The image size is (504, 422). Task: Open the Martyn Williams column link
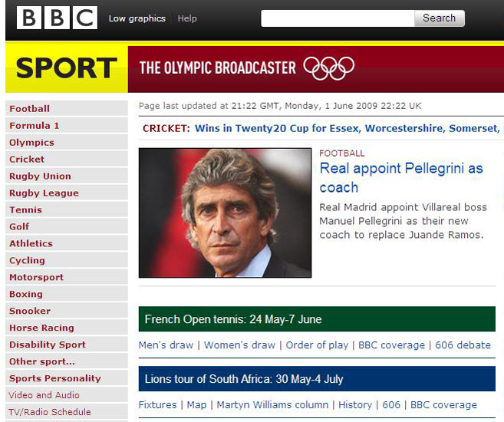[272, 404]
